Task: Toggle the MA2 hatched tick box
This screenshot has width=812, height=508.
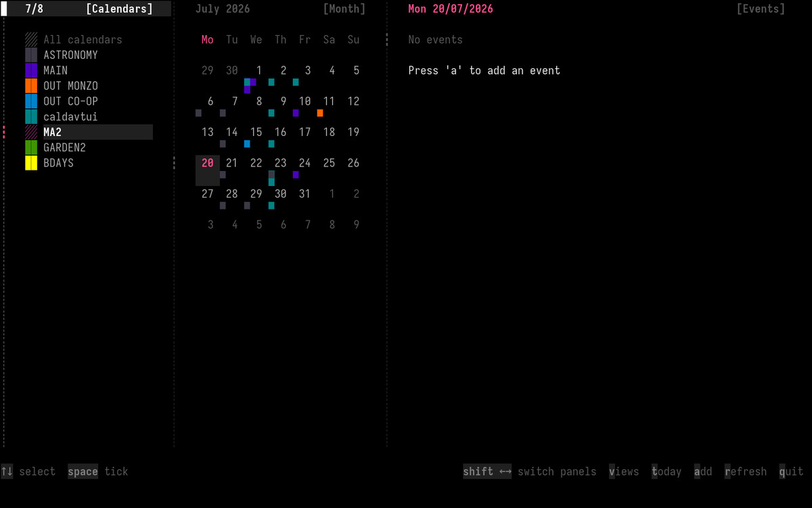Action: (31, 132)
